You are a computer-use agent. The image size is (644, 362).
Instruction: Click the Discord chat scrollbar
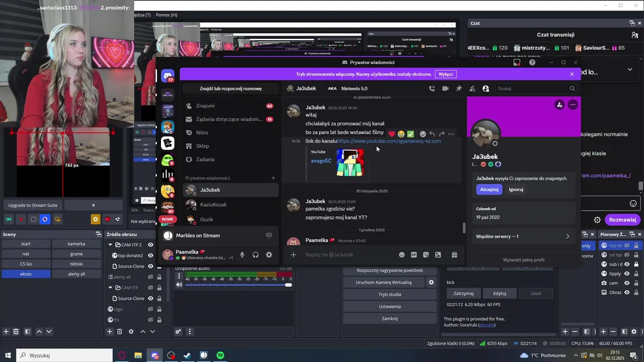point(464,228)
